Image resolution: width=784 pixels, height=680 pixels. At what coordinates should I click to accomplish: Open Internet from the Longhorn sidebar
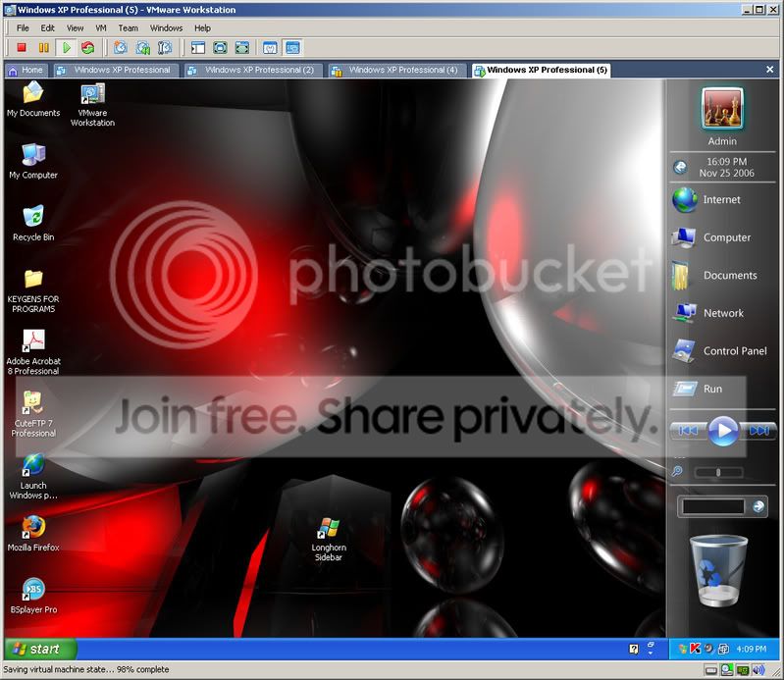[x=706, y=200]
